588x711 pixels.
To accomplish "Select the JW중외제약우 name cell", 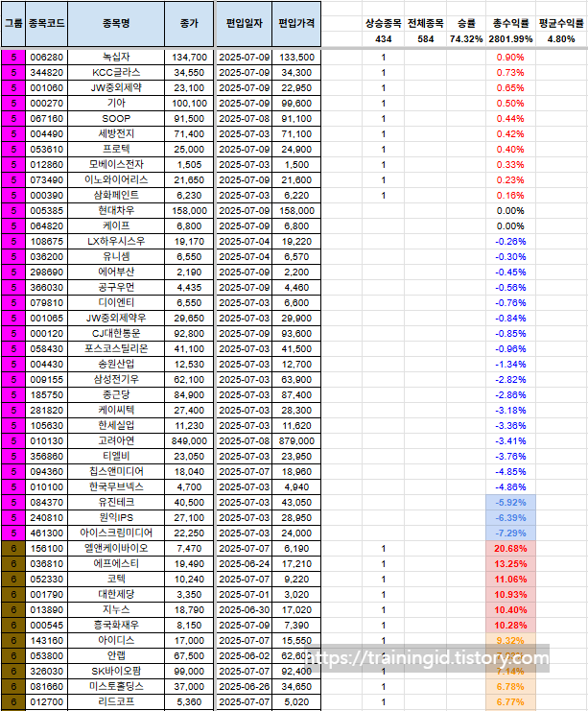I will pos(116,319).
